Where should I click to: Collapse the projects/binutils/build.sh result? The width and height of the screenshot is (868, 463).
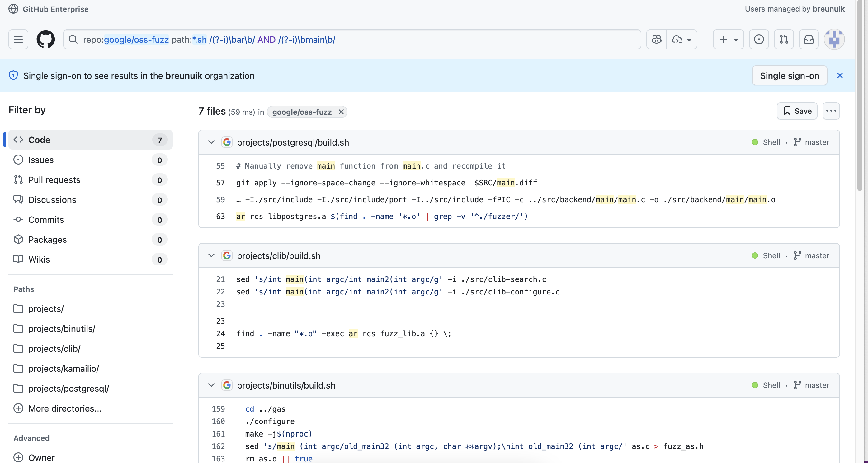pos(211,385)
